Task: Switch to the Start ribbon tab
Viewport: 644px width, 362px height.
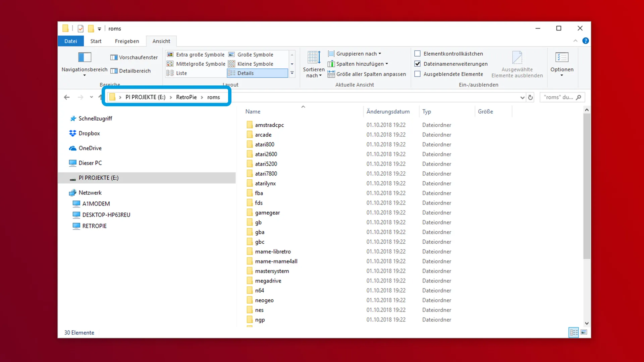Action: pyautogui.click(x=96, y=41)
